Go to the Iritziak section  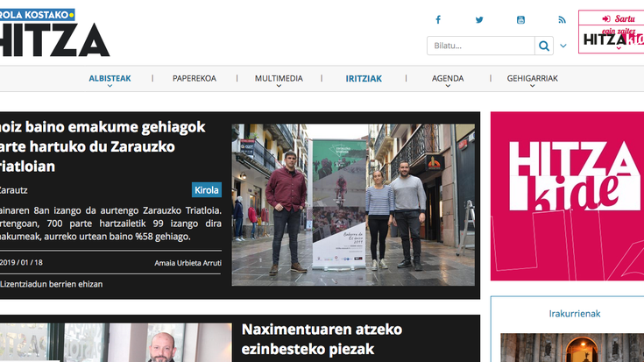(x=364, y=79)
